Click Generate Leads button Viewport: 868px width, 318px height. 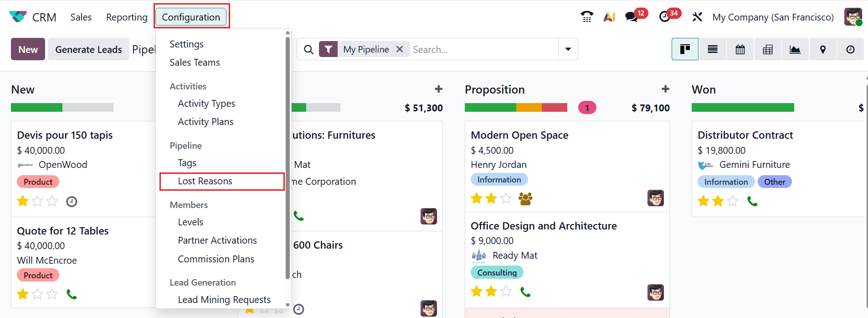click(x=88, y=49)
